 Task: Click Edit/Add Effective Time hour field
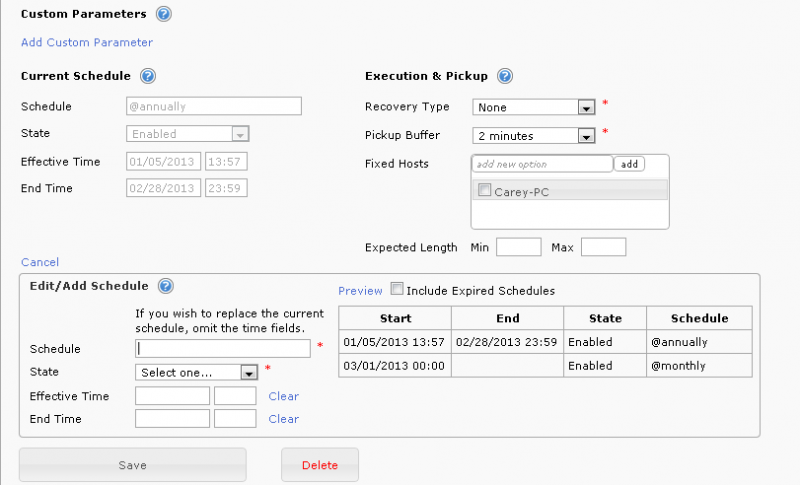coord(235,396)
